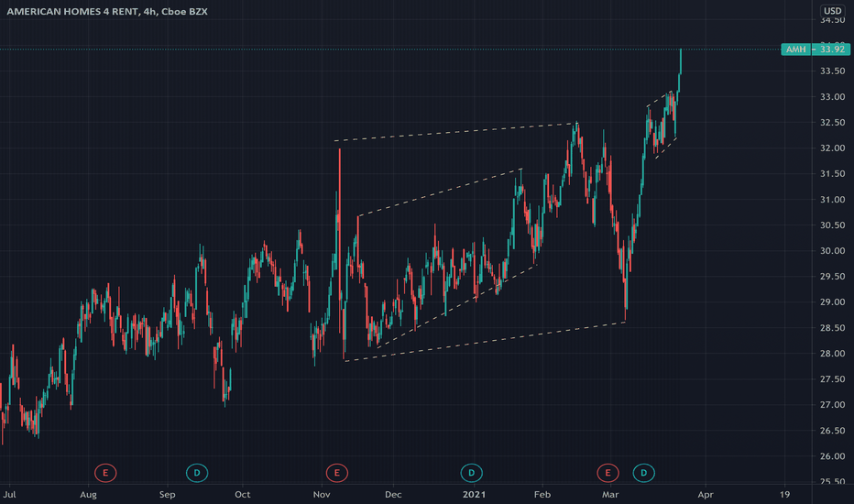Click the AMH 33.92 price label
Screen dimensions: 854x504
point(815,49)
